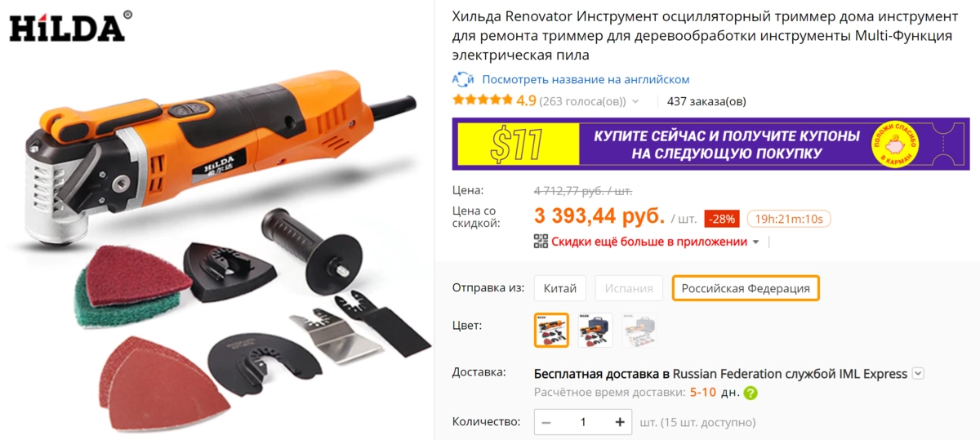
Task: Select Испания as shipping origin
Action: coord(629,288)
